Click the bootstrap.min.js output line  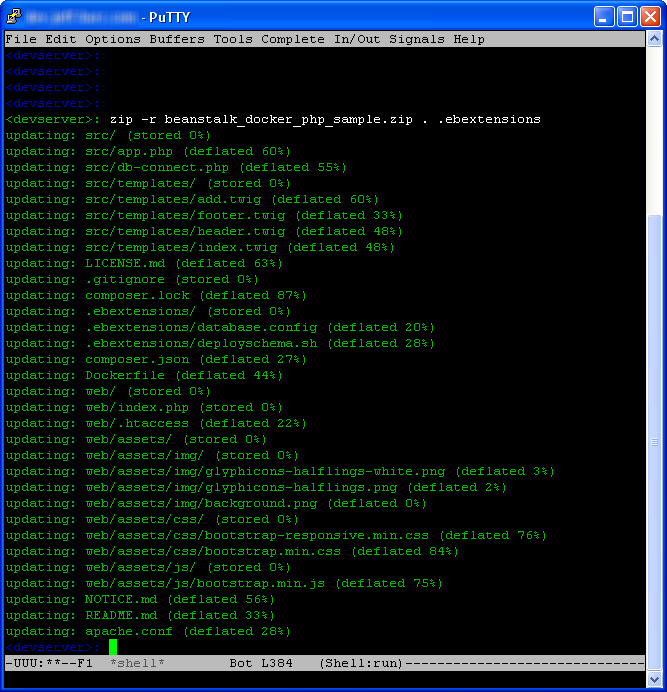click(224, 583)
